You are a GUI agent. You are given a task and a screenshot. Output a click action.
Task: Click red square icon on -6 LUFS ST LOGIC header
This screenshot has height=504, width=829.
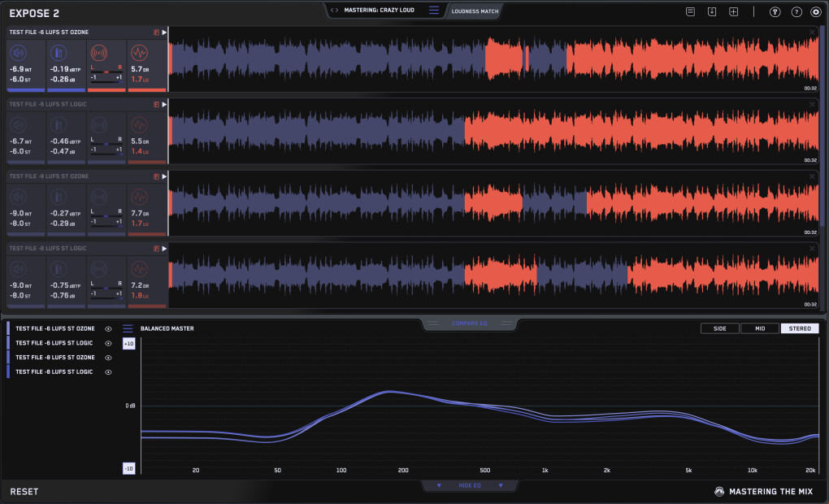(156, 104)
